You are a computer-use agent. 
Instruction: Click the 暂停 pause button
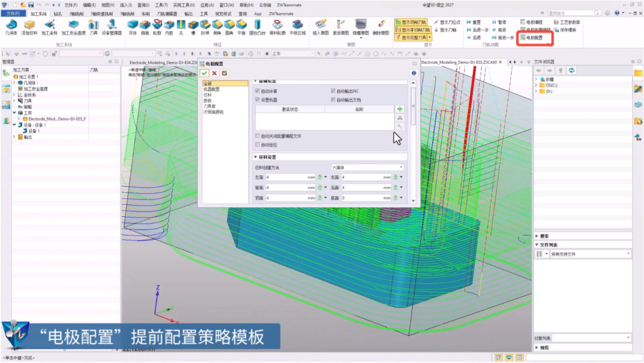(x=499, y=22)
